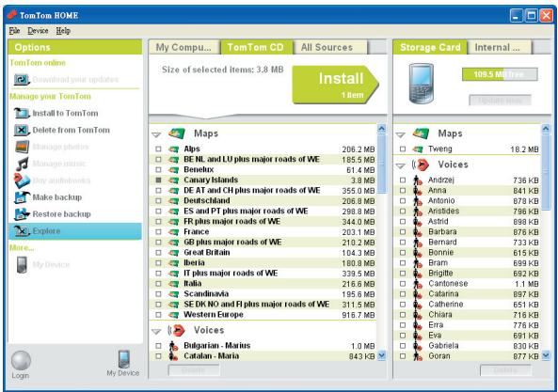Screen dimensions: 558x392
Task: Open the Internal storage tab
Action: point(500,47)
